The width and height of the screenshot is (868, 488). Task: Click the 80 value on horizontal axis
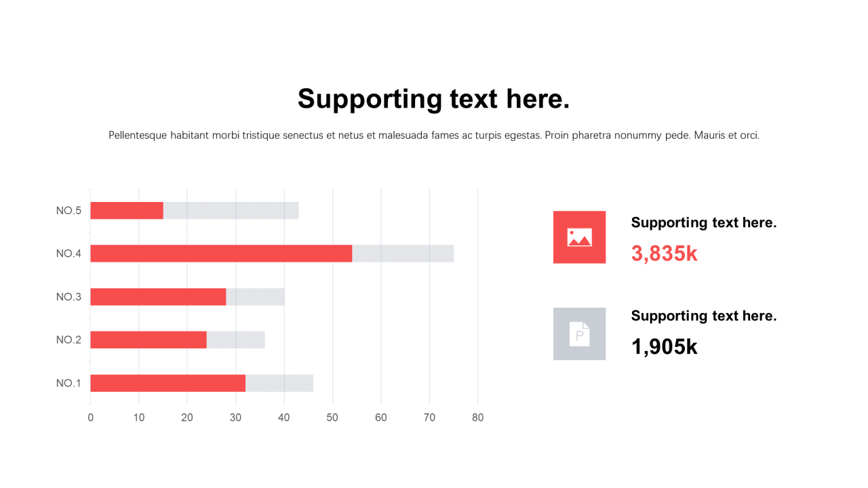[477, 418]
